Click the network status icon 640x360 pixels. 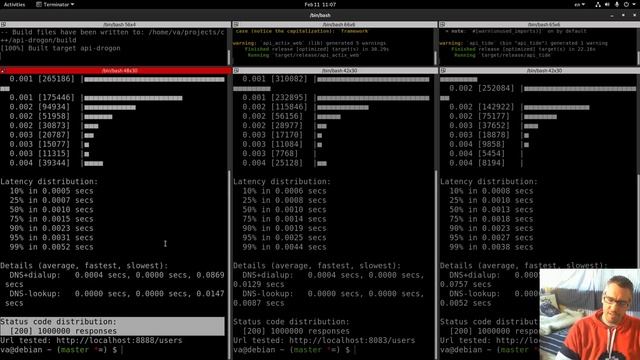click(598, 4)
